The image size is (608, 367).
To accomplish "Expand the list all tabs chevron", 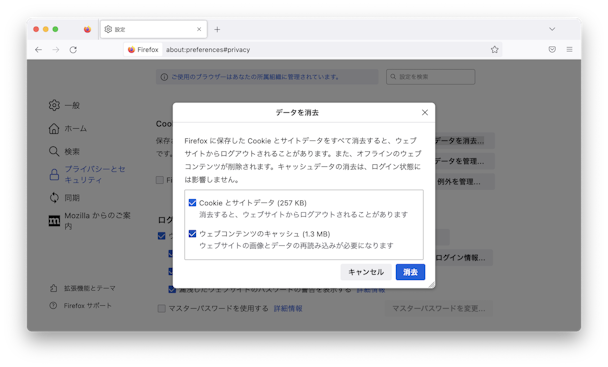I will [x=552, y=29].
